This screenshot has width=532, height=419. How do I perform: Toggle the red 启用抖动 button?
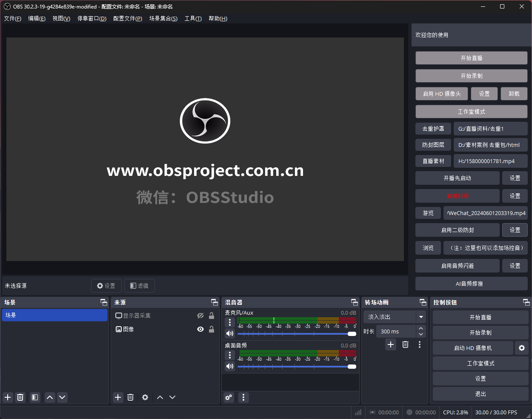point(458,196)
